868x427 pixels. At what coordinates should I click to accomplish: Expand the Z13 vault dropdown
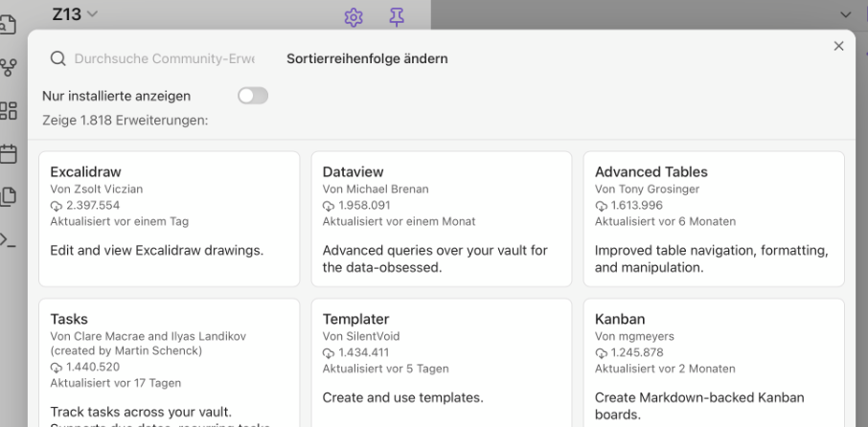tap(74, 14)
